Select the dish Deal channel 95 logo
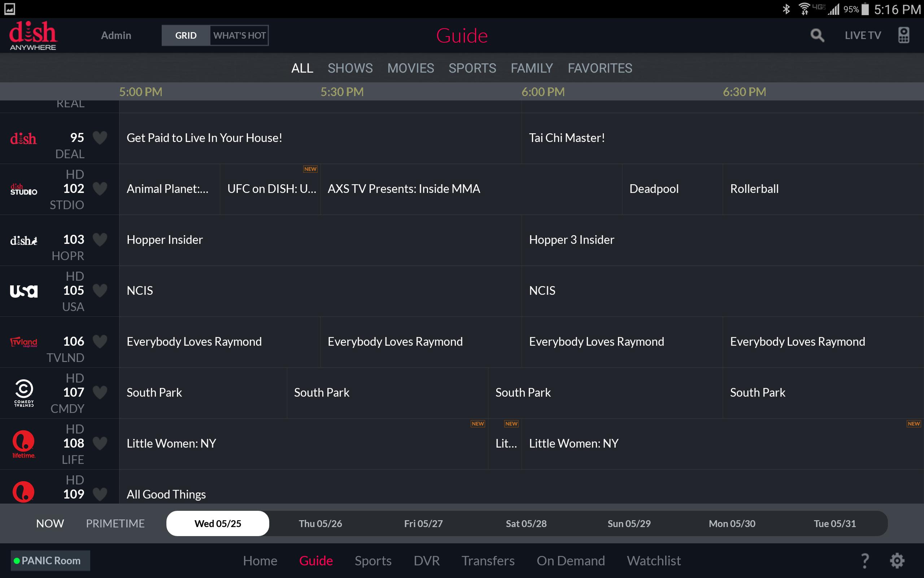Screen dimensions: 924x578 click(x=24, y=138)
